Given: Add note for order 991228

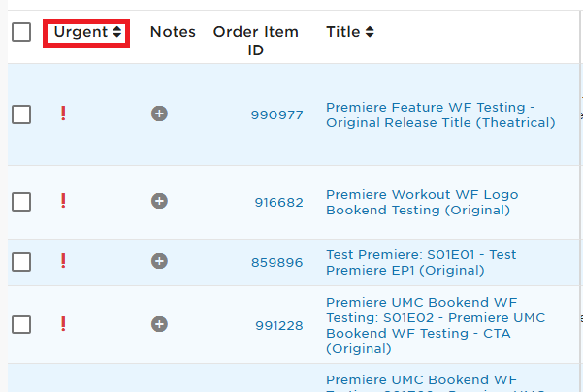Looking at the screenshot, I should 159,324.
